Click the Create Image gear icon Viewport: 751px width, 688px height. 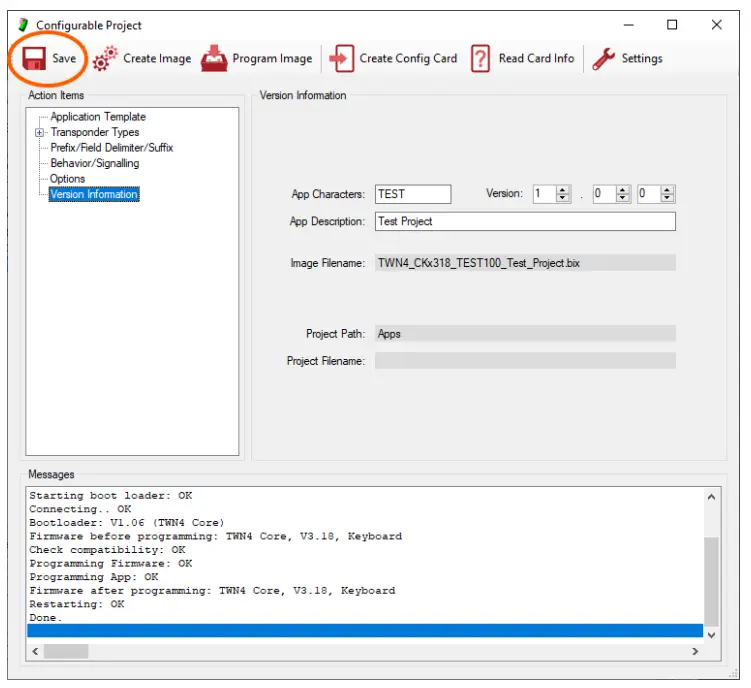pos(104,59)
